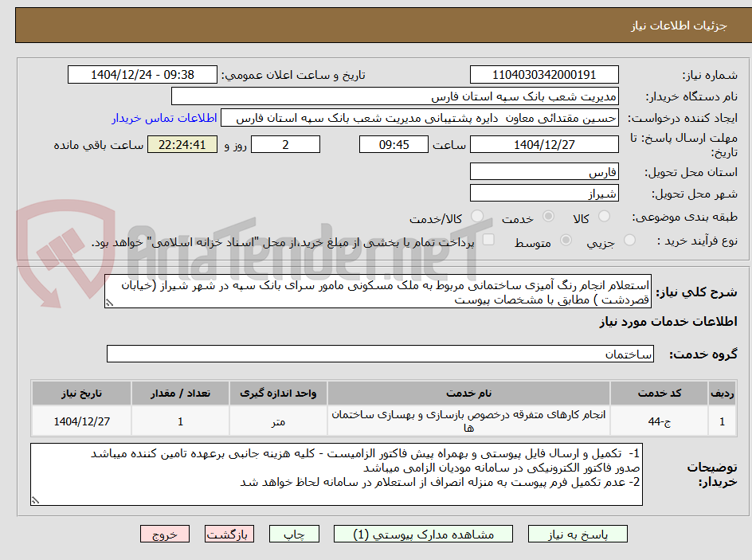Click service name cell انجام کارهای متفرقه
This screenshot has height=560, width=752.
(x=468, y=421)
